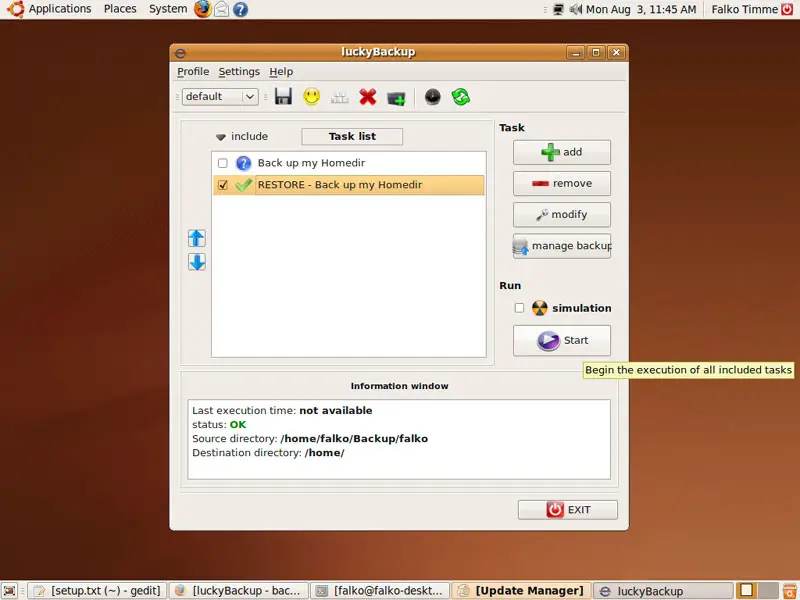The image size is (800, 600).
Task: Click the luckyBackup entry in the taskbar
Action: coord(663,590)
